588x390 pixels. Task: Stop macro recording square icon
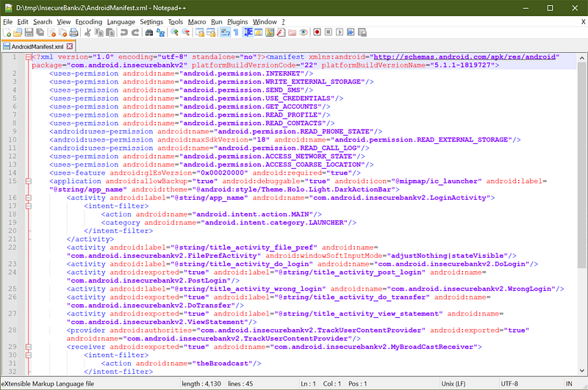pos(329,32)
